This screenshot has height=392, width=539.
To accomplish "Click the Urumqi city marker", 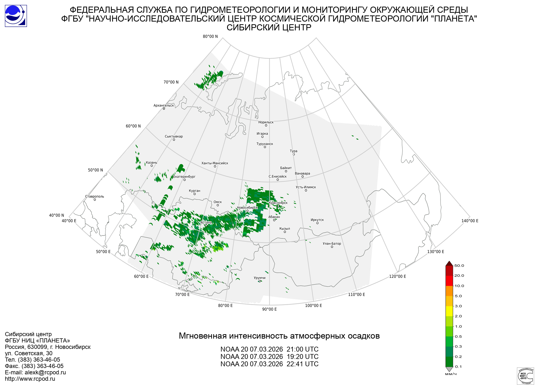I will pos(260,281).
